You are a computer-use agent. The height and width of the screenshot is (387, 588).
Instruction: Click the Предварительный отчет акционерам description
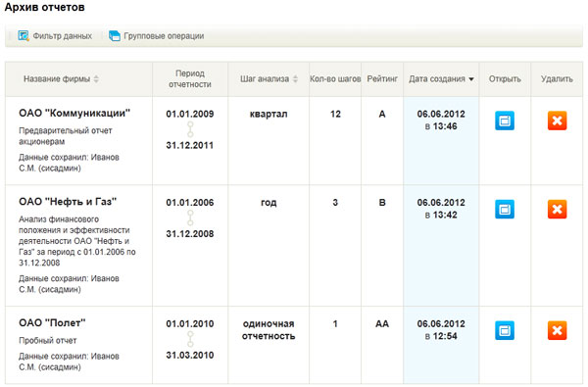(x=66, y=136)
